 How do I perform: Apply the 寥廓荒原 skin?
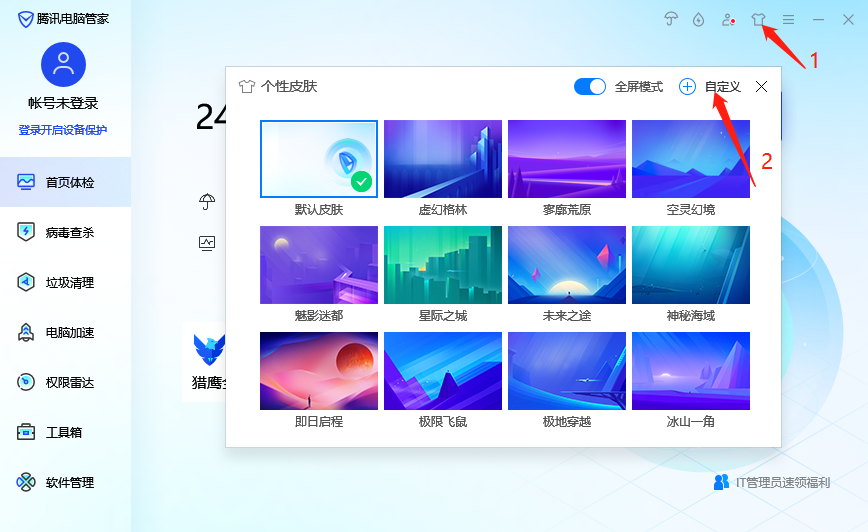point(567,159)
